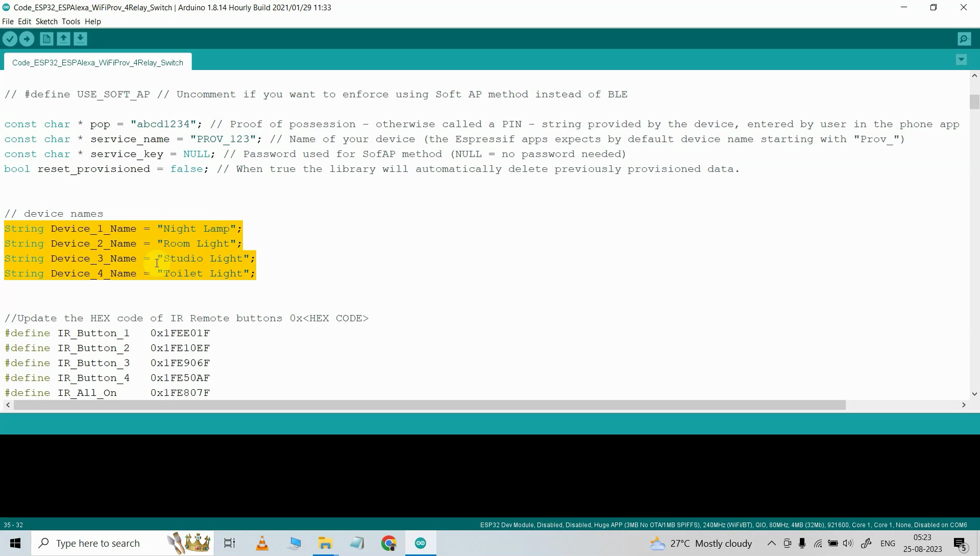Show hidden system tray icons chevron
Viewport: 980px width, 556px height.
[x=771, y=543]
